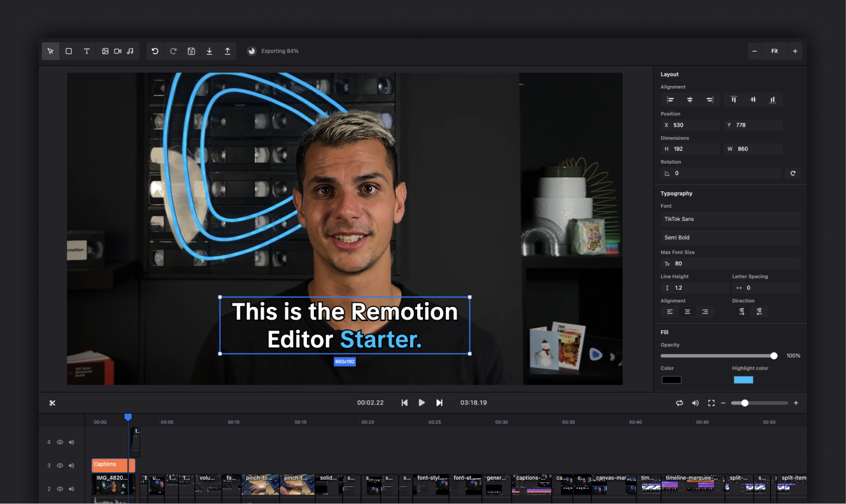Set text alignment to left
This screenshot has height=504, width=846.
(x=670, y=311)
